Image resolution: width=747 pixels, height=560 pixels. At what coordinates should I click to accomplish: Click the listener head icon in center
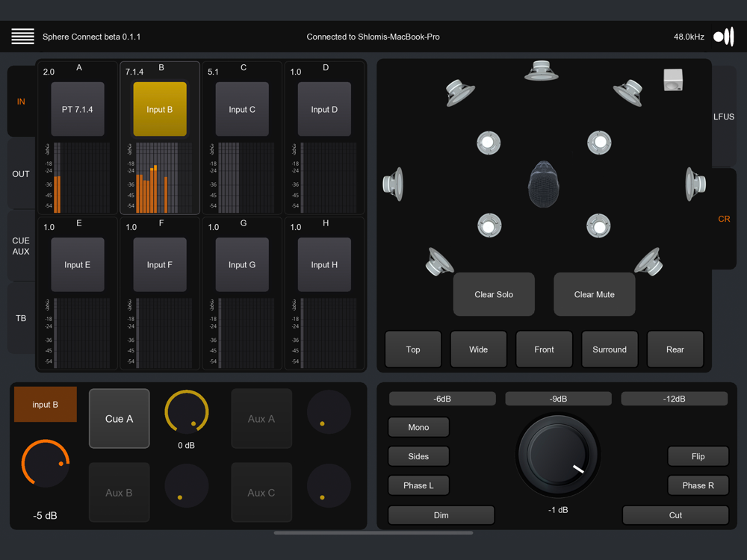pos(544,184)
